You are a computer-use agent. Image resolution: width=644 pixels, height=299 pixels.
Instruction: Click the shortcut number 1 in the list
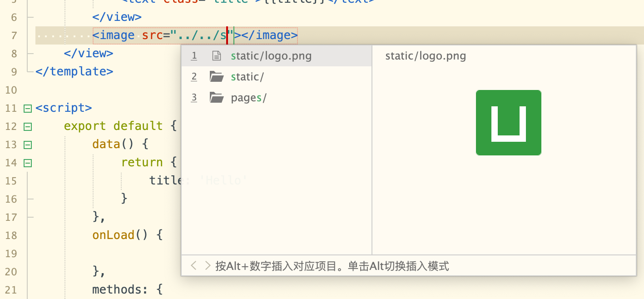click(194, 55)
